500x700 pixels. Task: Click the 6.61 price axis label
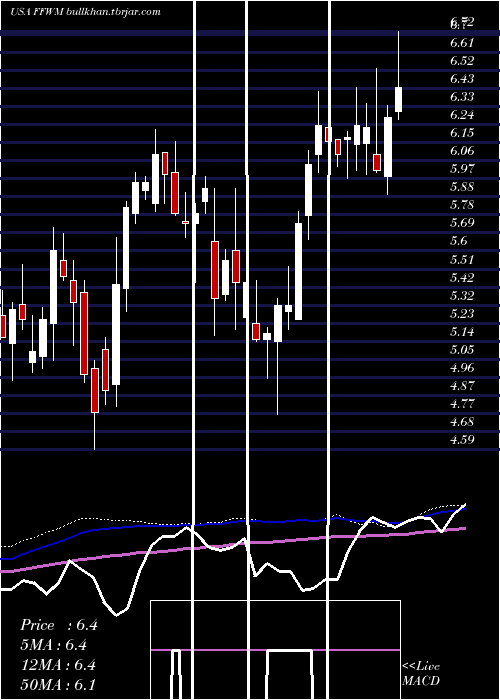(x=462, y=43)
